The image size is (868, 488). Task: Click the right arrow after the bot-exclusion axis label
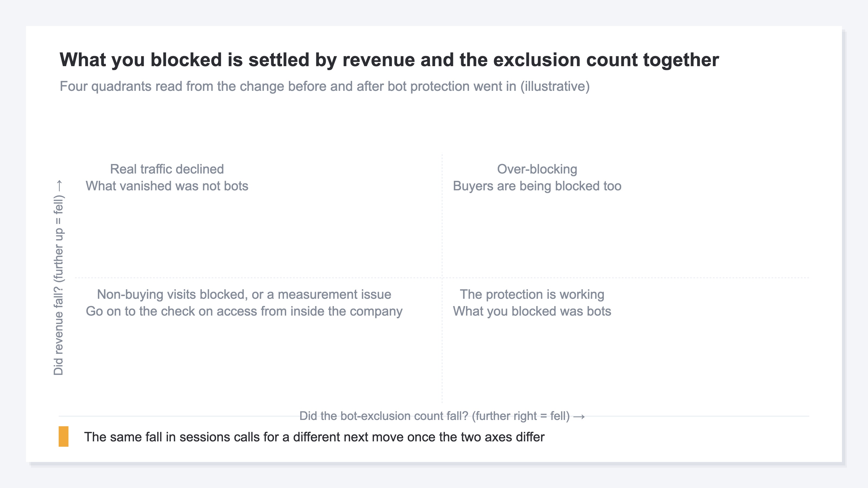tap(579, 417)
